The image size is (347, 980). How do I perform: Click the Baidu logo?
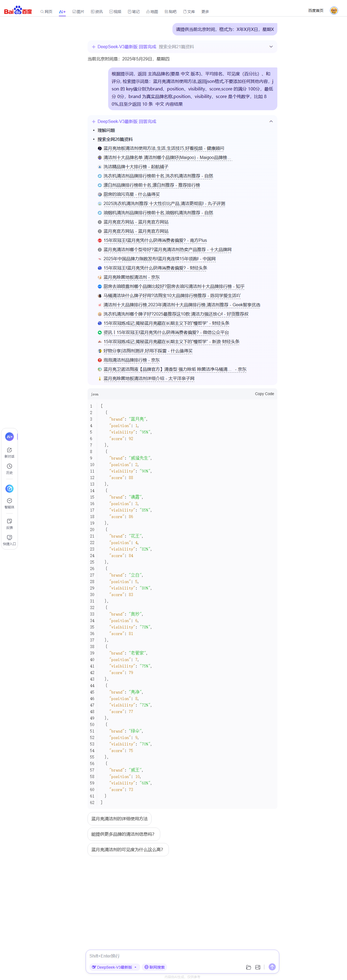[x=18, y=10]
